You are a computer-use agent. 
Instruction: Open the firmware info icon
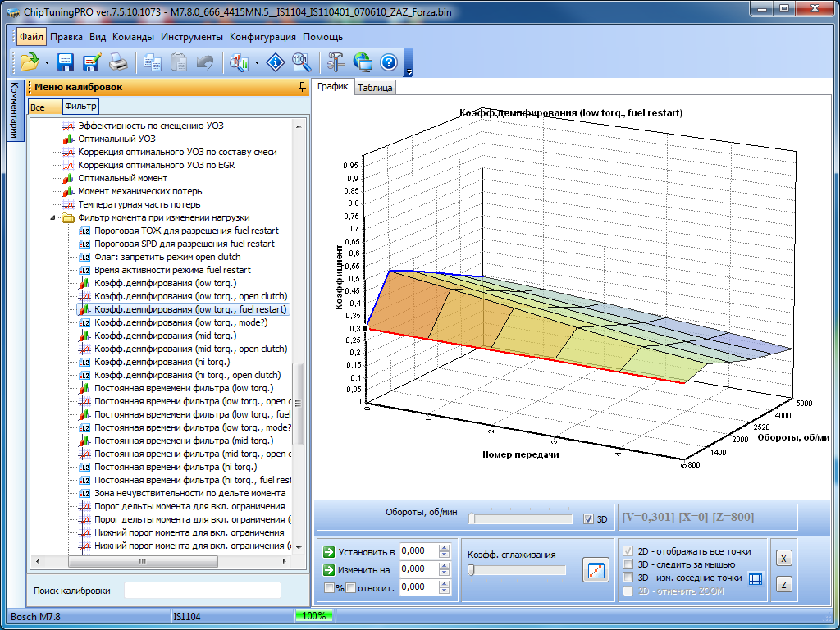click(276, 62)
